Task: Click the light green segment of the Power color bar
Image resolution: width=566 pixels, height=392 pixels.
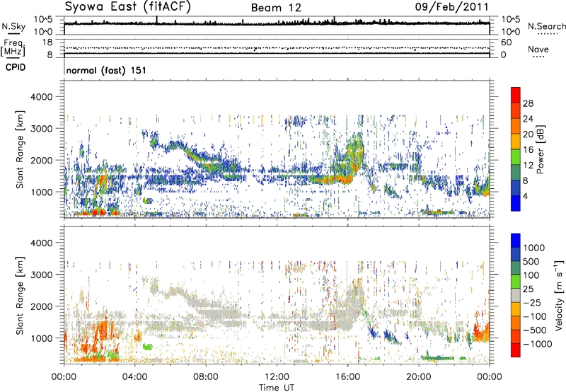Action: [516, 156]
